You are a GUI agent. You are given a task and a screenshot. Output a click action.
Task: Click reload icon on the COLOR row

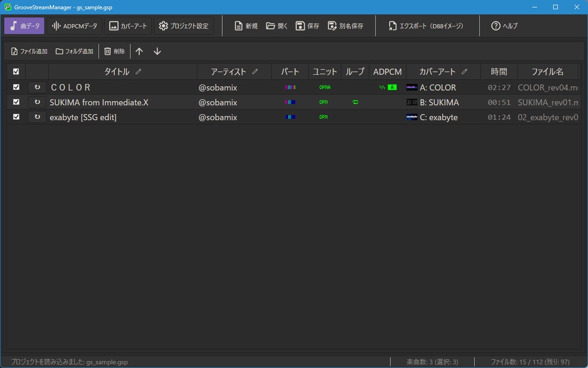click(x=37, y=87)
